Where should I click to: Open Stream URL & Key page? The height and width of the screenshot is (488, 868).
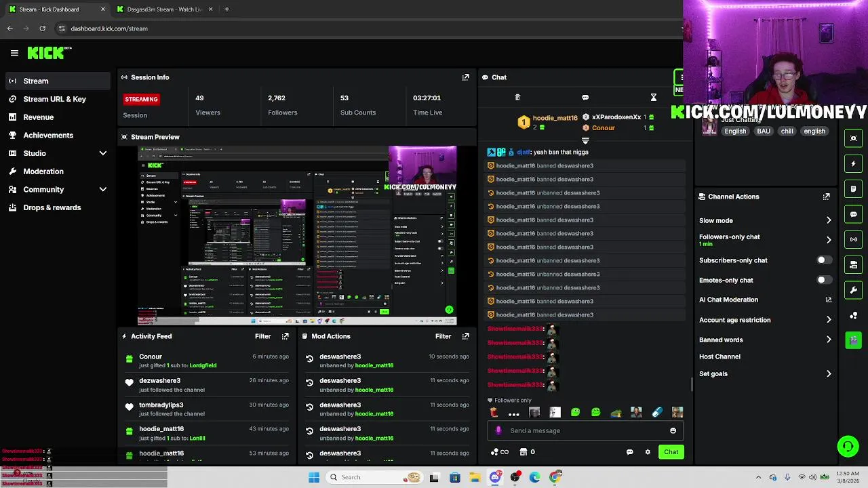pyautogui.click(x=57, y=99)
